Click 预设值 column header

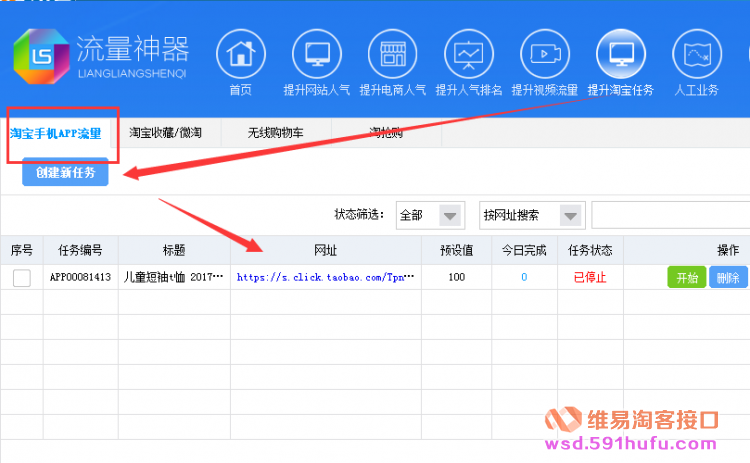coord(457,250)
